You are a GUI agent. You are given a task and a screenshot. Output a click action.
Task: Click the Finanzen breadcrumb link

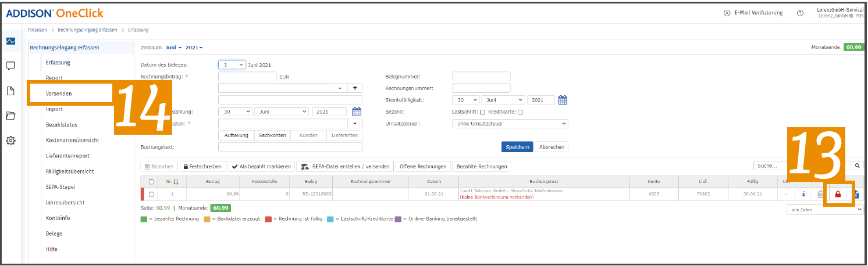37,30
